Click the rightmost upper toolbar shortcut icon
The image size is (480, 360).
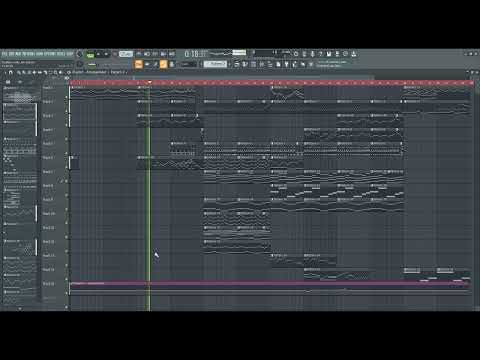point(354,53)
